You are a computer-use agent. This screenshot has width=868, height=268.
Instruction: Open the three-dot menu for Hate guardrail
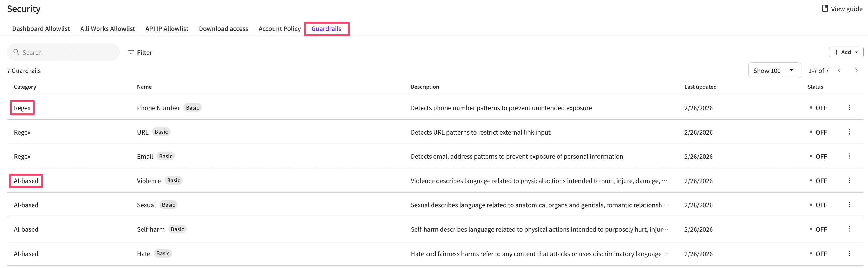[x=849, y=253]
